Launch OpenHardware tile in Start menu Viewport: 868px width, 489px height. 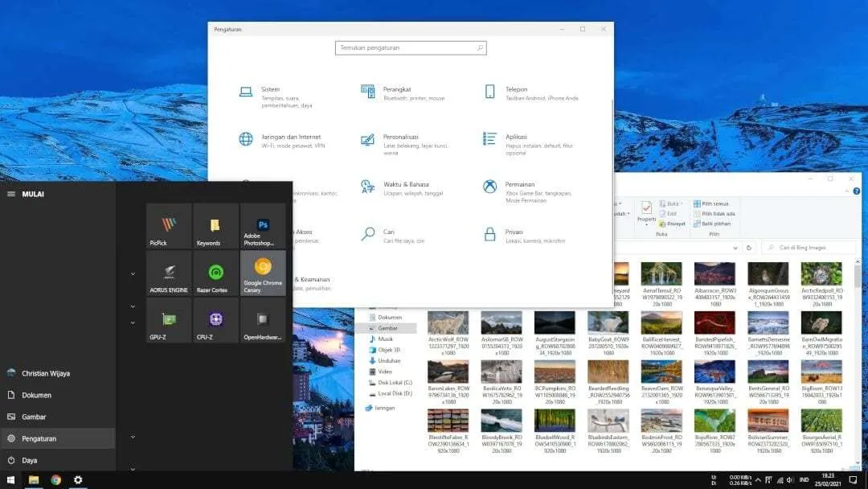[263, 320]
